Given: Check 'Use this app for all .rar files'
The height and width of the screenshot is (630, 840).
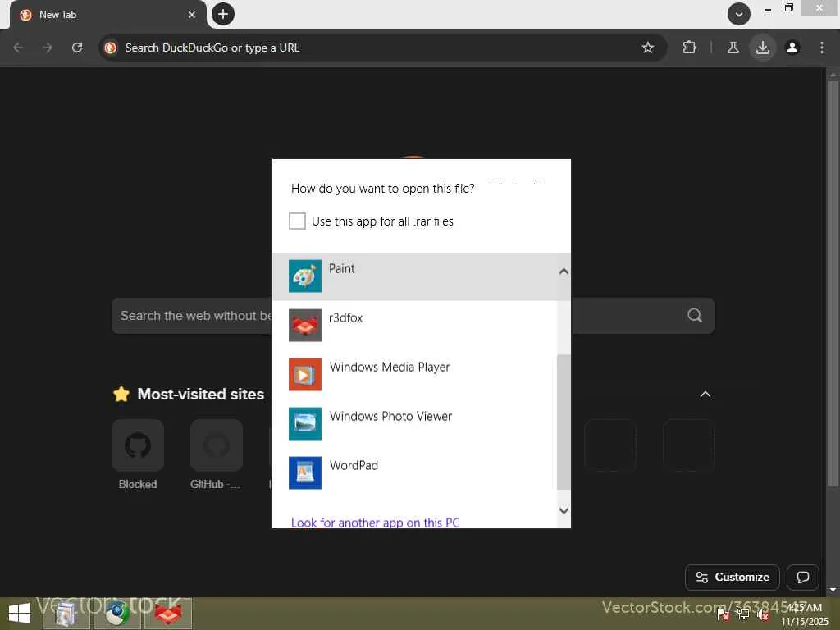Looking at the screenshot, I should (x=297, y=221).
